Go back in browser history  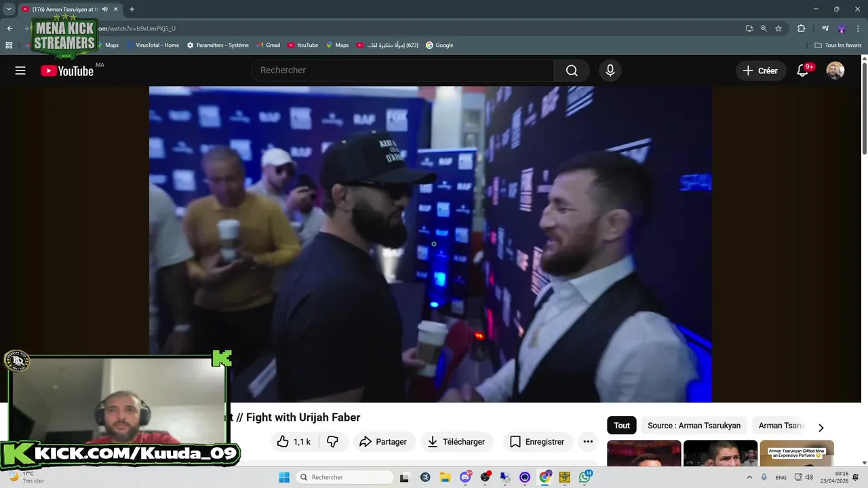pyautogui.click(x=9, y=28)
